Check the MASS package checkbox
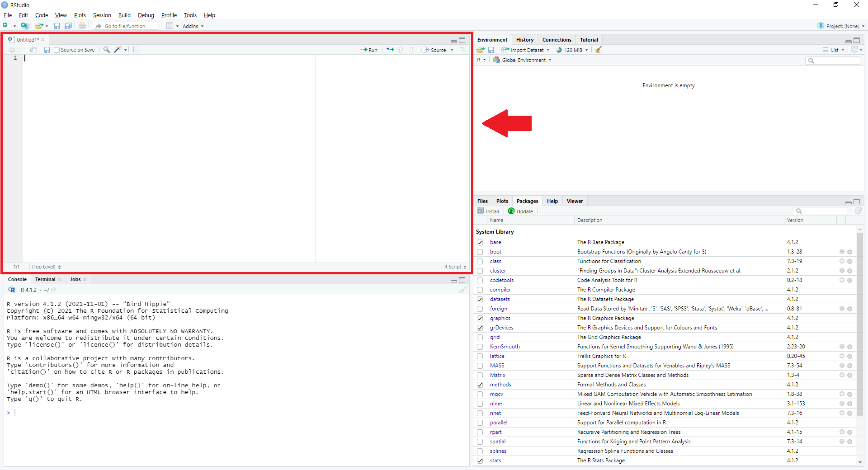 (x=480, y=366)
